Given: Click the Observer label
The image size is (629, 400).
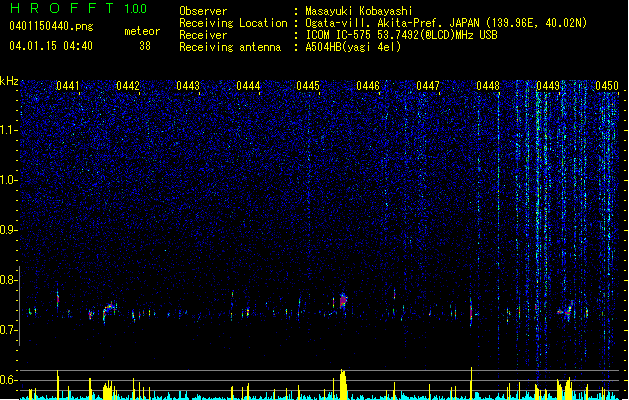Looking at the screenshot, I should (203, 11).
